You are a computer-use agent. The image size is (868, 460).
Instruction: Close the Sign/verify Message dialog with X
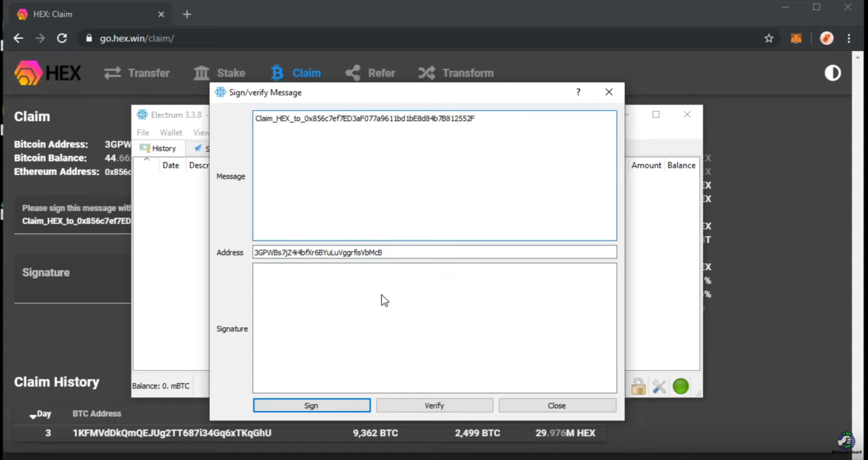pyautogui.click(x=608, y=92)
